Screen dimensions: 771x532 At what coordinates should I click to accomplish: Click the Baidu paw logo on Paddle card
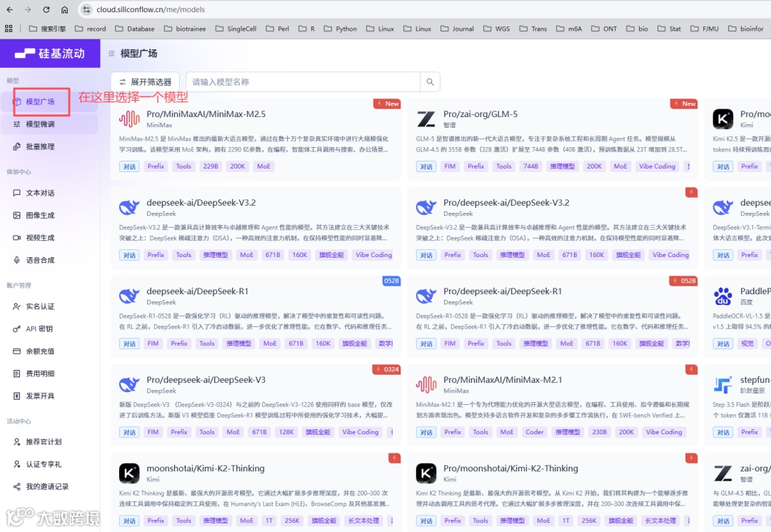tap(722, 296)
